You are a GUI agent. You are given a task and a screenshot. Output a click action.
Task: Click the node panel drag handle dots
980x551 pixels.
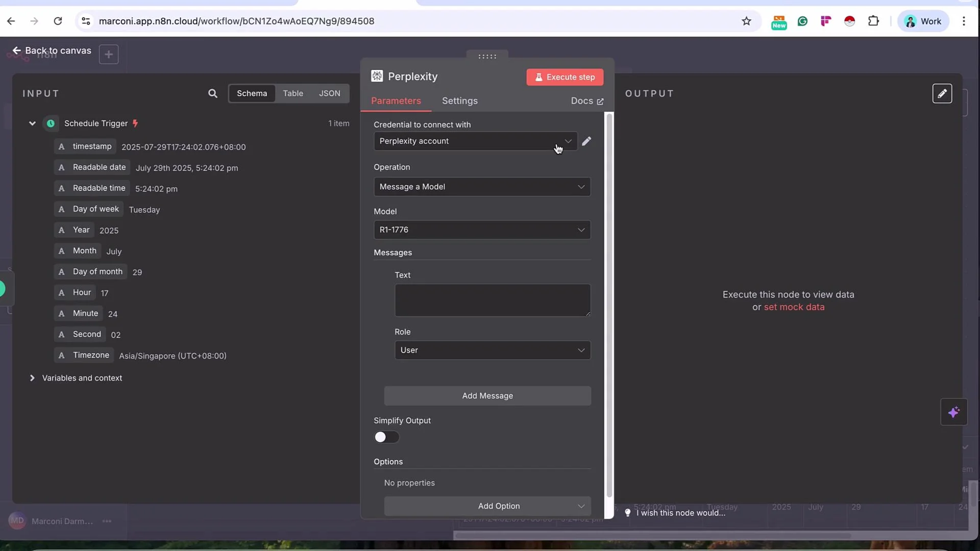coord(487,56)
